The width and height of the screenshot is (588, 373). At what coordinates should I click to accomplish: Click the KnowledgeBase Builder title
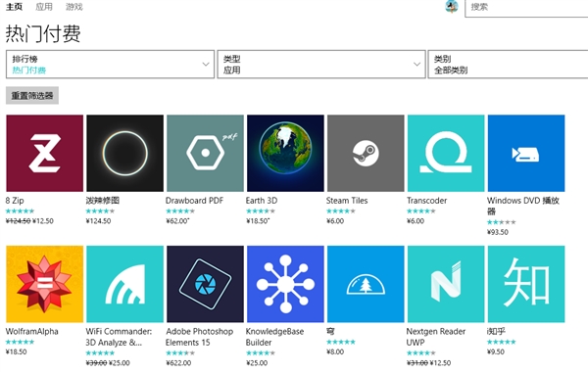(274, 337)
